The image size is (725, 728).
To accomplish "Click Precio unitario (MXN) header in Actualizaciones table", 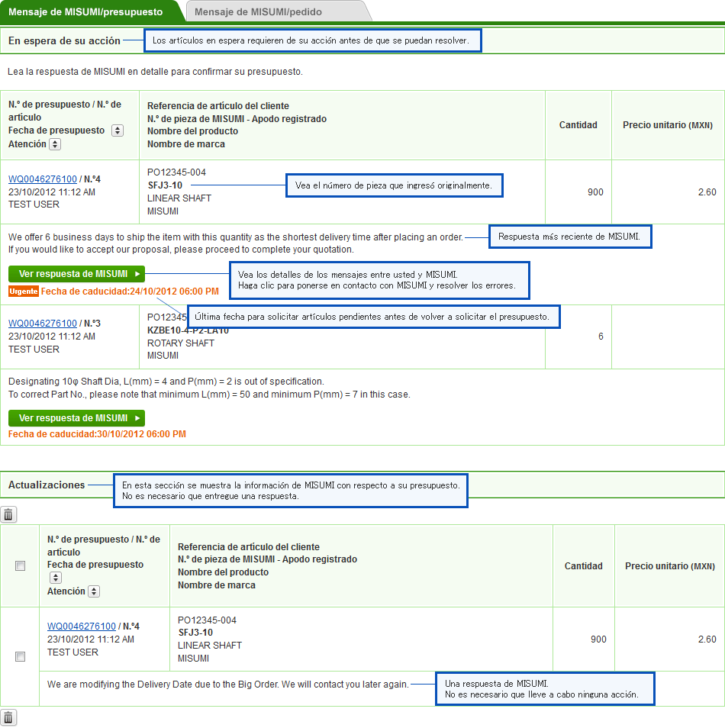I will click(x=670, y=566).
